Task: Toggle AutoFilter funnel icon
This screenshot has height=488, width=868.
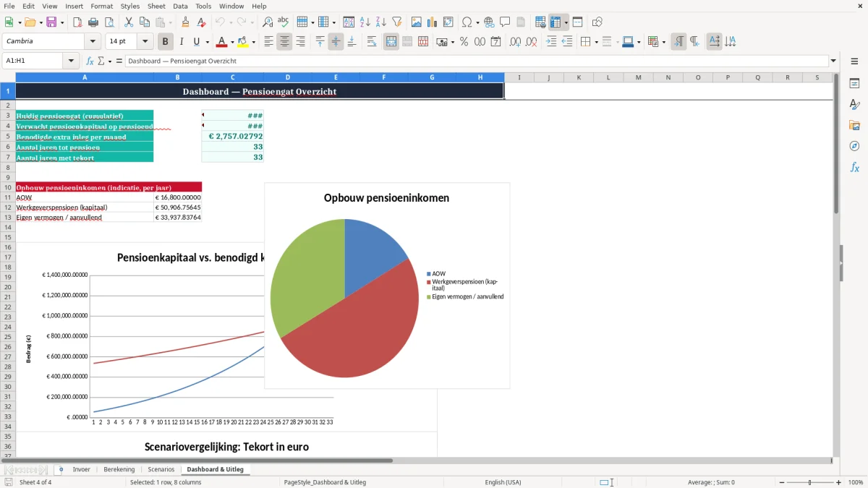Action: 396,22
